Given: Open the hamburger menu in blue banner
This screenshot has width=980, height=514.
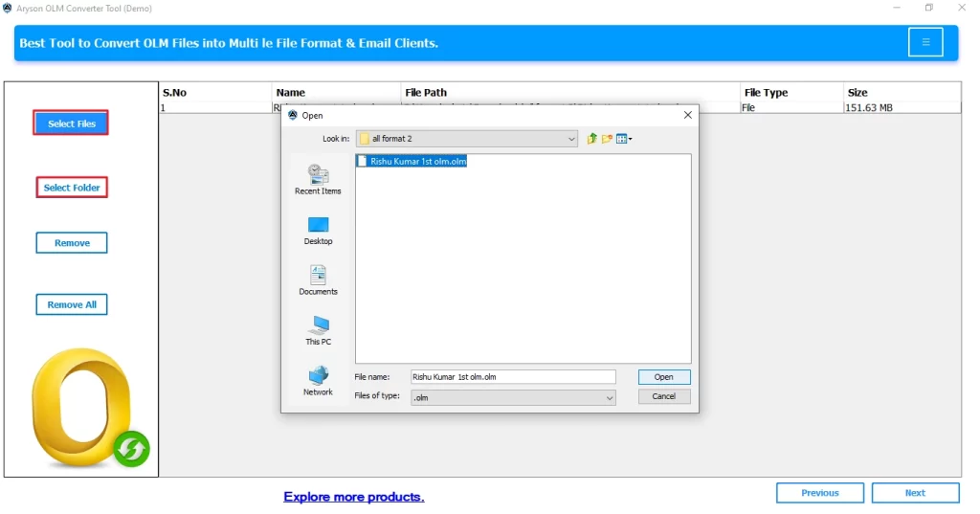Looking at the screenshot, I should pyautogui.click(x=925, y=42).
